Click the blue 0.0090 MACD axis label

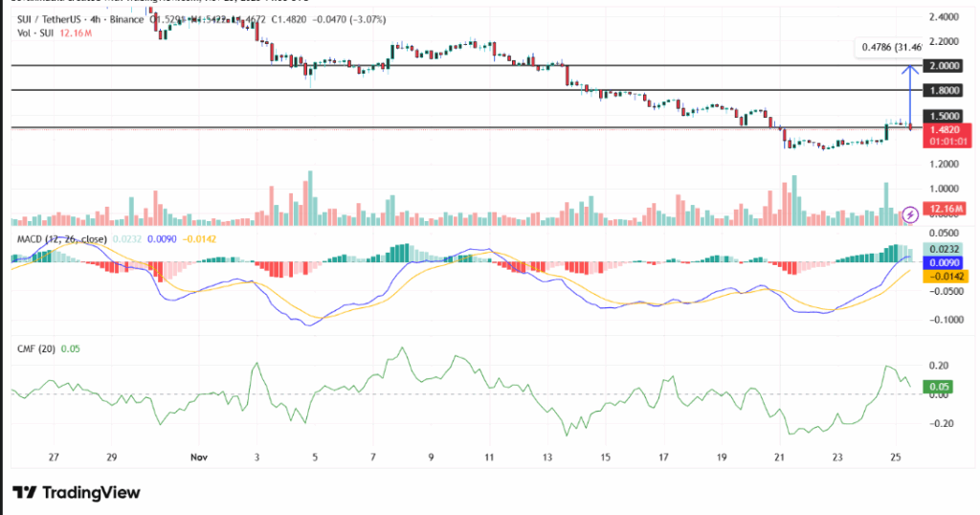point(940,261)
